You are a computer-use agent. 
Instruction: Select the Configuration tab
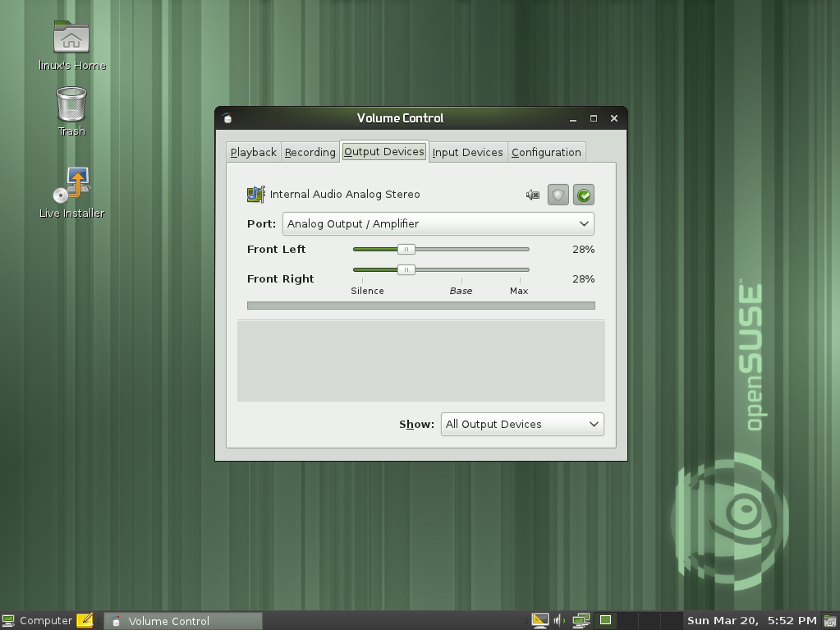click(x=546, y=152)
